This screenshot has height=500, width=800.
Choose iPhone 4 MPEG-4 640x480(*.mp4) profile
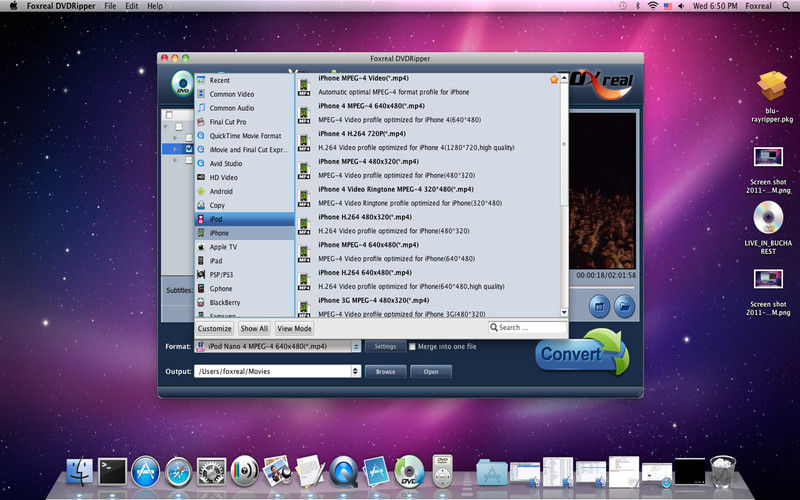point(428,113)
